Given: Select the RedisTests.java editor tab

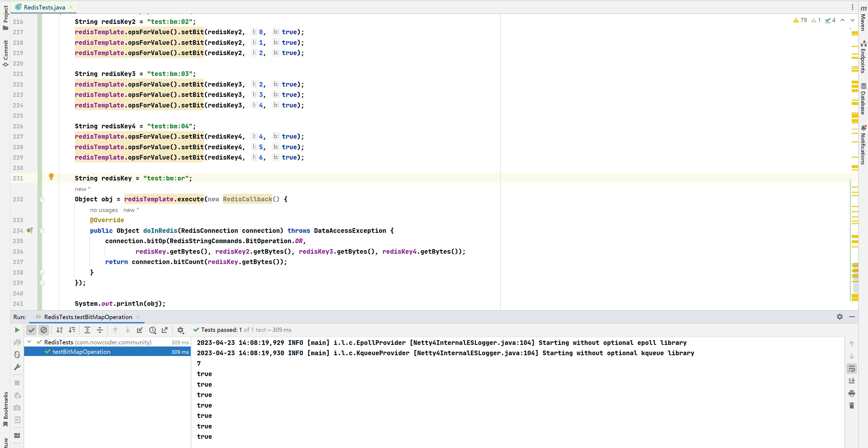Looking at the screenshot, I should 44,7.
